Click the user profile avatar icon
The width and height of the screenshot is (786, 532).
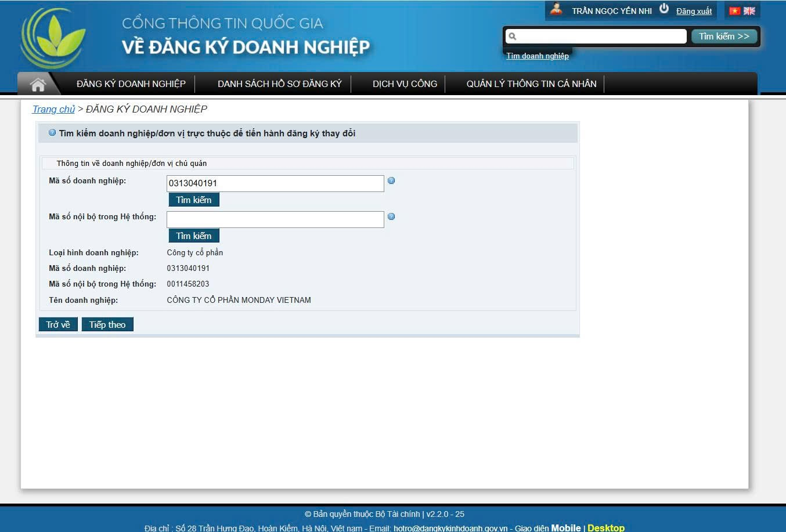coord(556,10)
